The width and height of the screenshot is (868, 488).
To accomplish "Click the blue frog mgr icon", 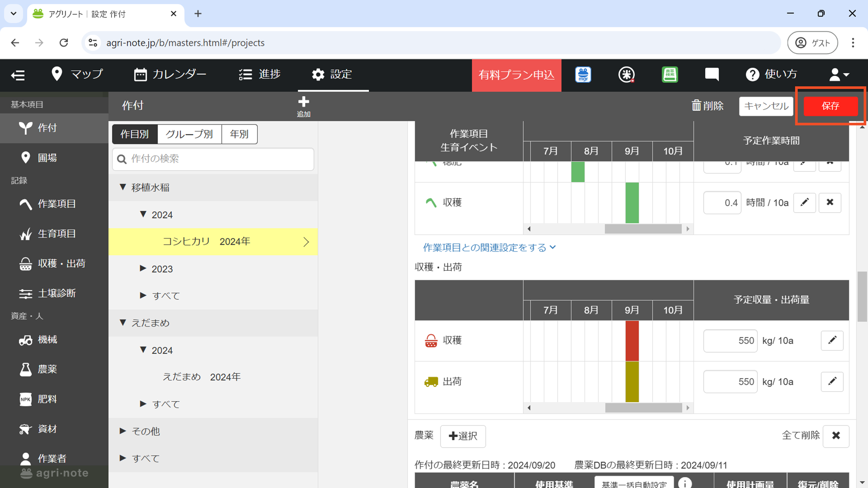I will 583,74.
